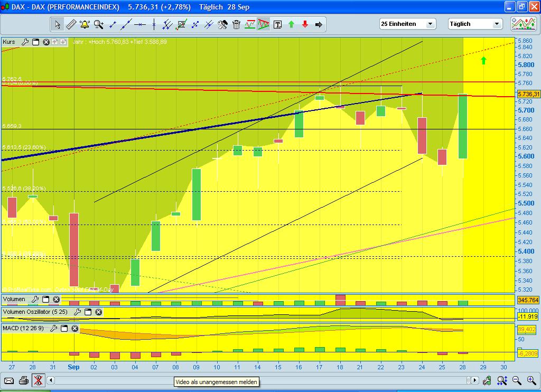The height and width of the screenshot is (392, 541).
Task: Detach the Kurs panel window
Action: 35,42
